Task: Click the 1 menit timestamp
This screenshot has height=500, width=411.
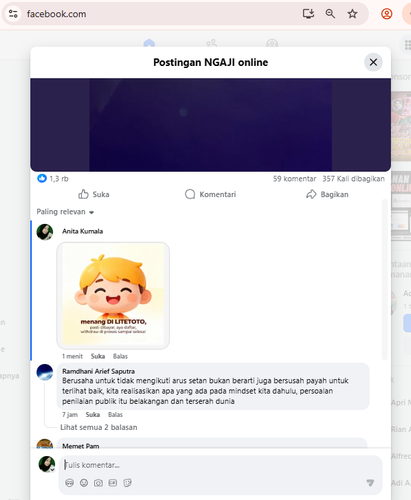Action: (72, 356)
